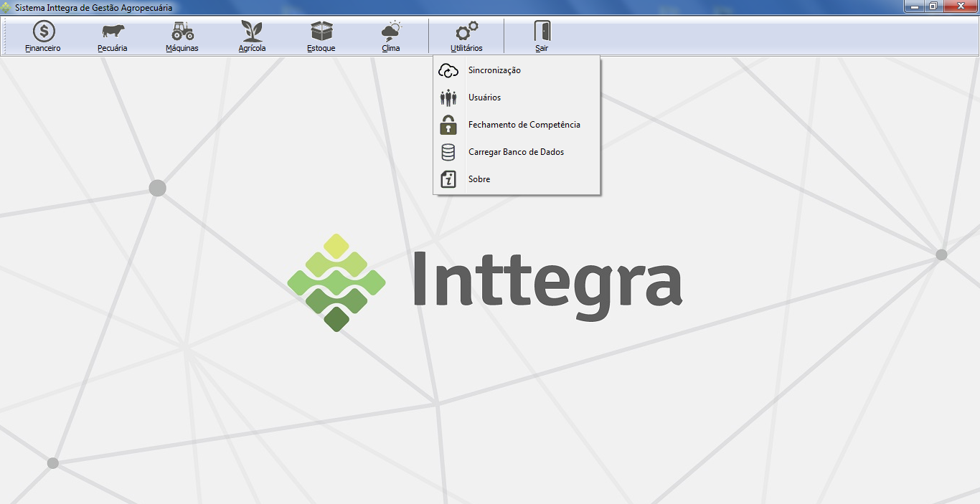Viewport: 980px width, 504px height.
Task: Click the Pecuária toolbar label
Action: 113,49
